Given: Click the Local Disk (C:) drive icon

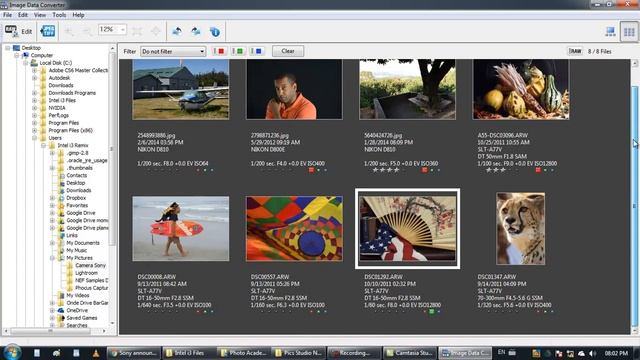Looking at the screenshot, I should [x=34, y=62].
